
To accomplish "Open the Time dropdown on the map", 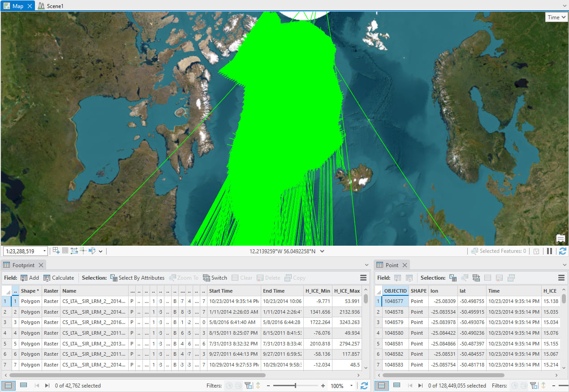I will click(556, 17).
